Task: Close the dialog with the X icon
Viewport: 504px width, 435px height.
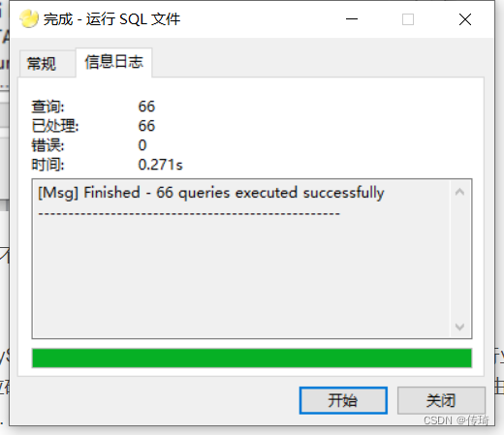Action: coord(465,19)
